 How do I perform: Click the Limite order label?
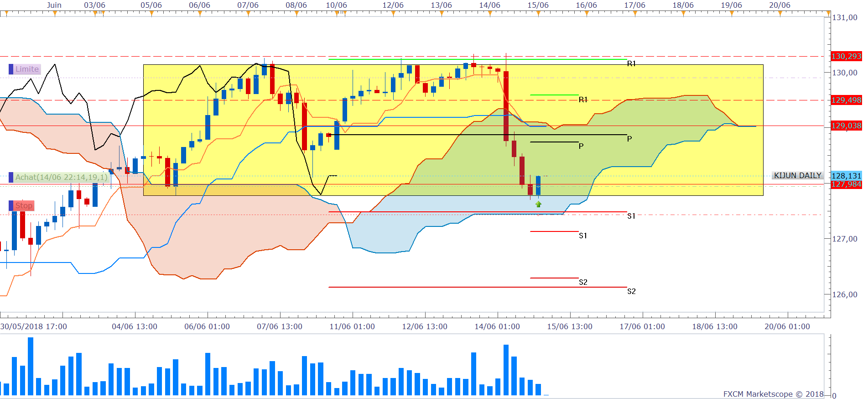(27, 69)
